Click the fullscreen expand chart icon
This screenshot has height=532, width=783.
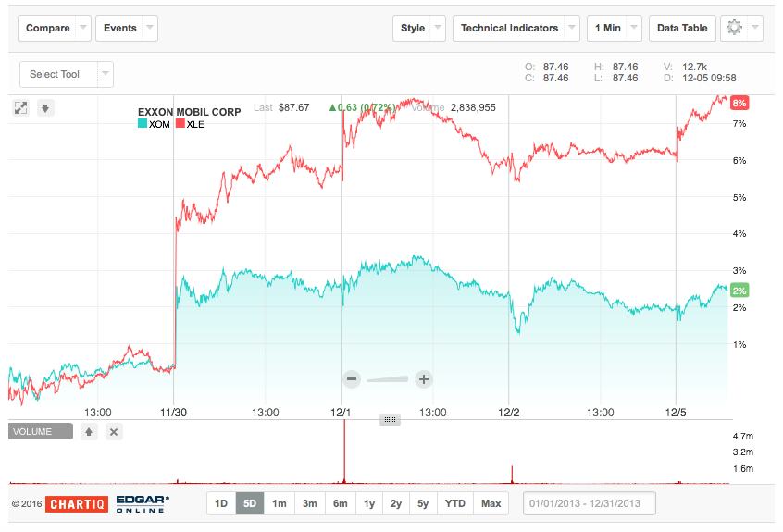(20, 108)
